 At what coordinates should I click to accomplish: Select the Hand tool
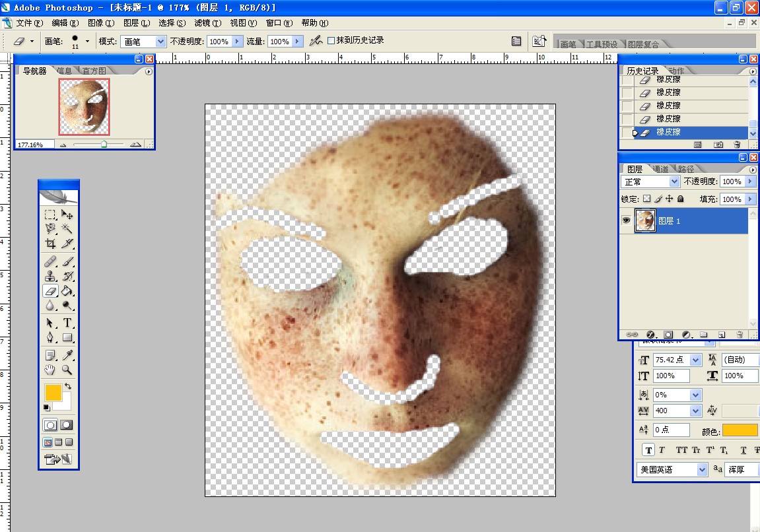pyautogui.click(x=50, y=370)
